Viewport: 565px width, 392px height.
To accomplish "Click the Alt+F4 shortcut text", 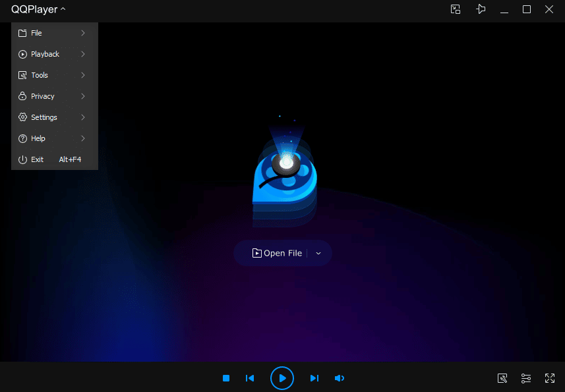I will (x=70, y=159).
